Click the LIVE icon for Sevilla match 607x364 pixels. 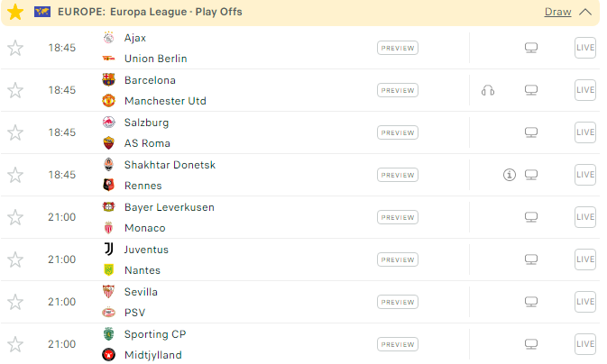coord(585,302)
